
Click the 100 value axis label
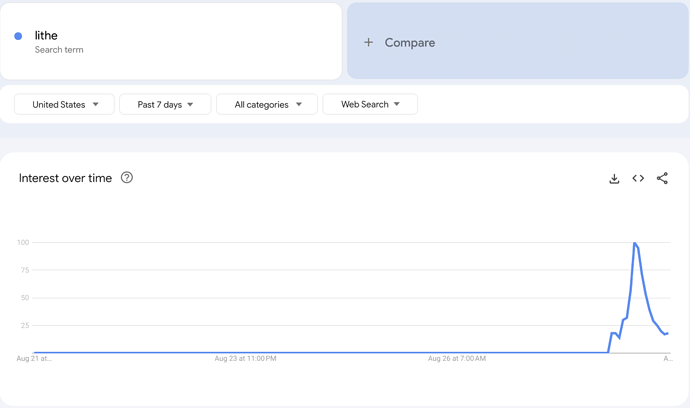23,243
